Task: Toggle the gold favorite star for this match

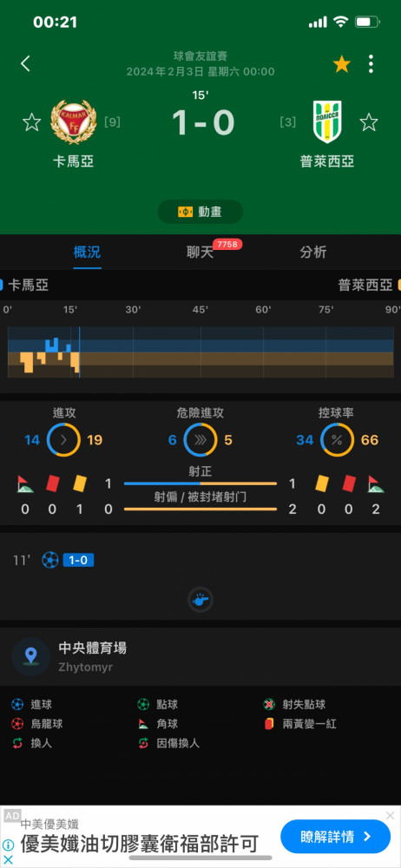Action: [342, 64]
